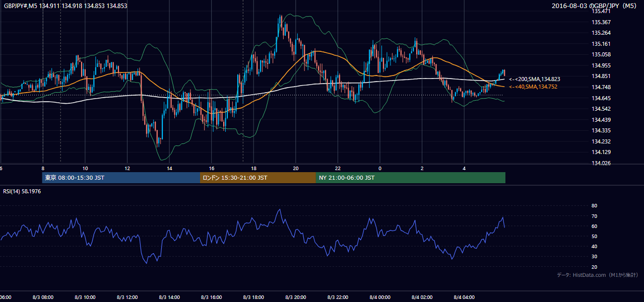Click the 8/4 00:00 bottom time label

[x=380, y=297]
